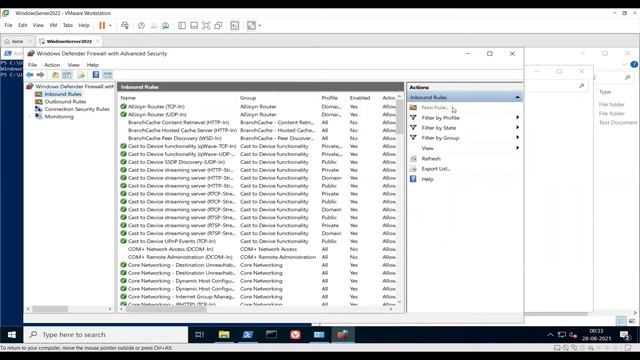Select Inbound Rules in the tree

click(63, 94)
